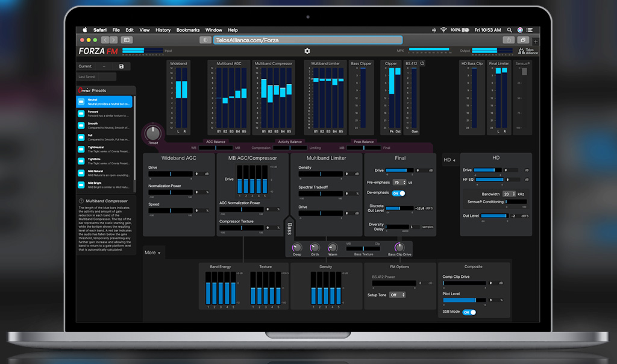The image size is (617, 364).
Task: Click the Neutral preset icon
Action: pyautogui.click(x=81, y=102)
